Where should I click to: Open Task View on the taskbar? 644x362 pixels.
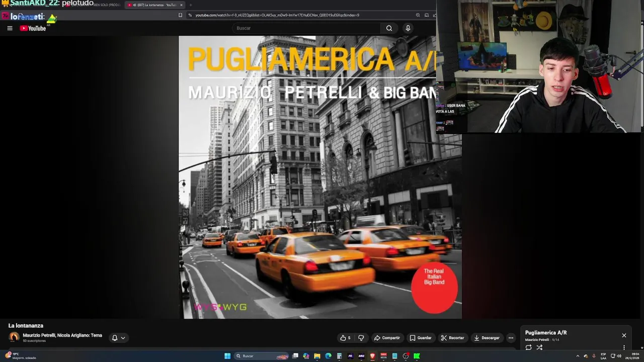click(x=295, y=356)
